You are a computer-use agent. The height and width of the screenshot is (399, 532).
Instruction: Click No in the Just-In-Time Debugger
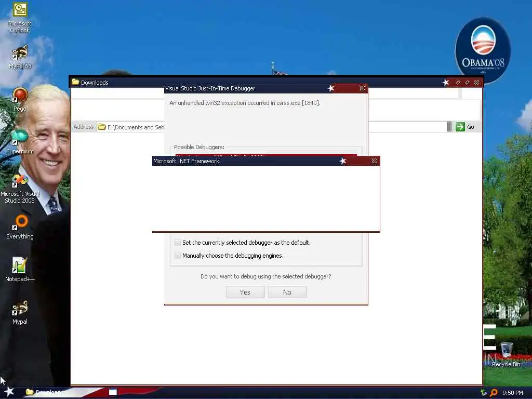287,292
